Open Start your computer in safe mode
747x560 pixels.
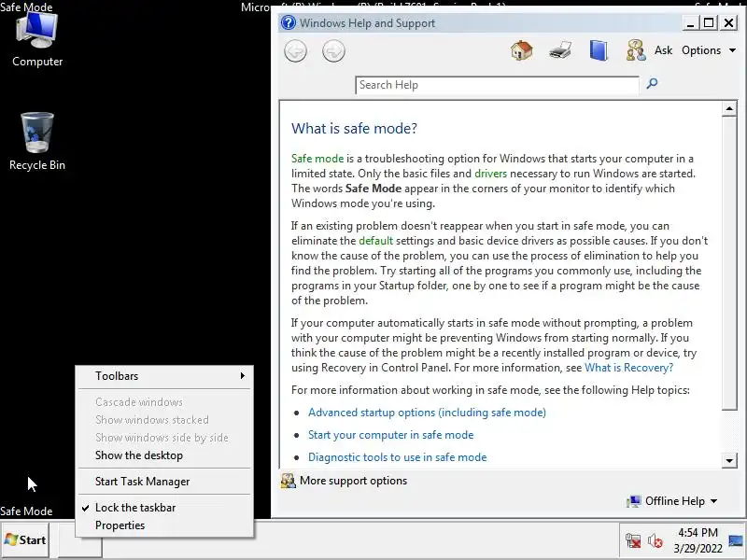pos(390,435)
